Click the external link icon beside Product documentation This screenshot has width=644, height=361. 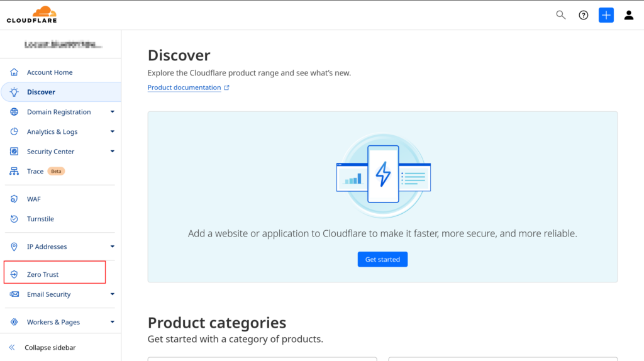[x=226, y=87]
